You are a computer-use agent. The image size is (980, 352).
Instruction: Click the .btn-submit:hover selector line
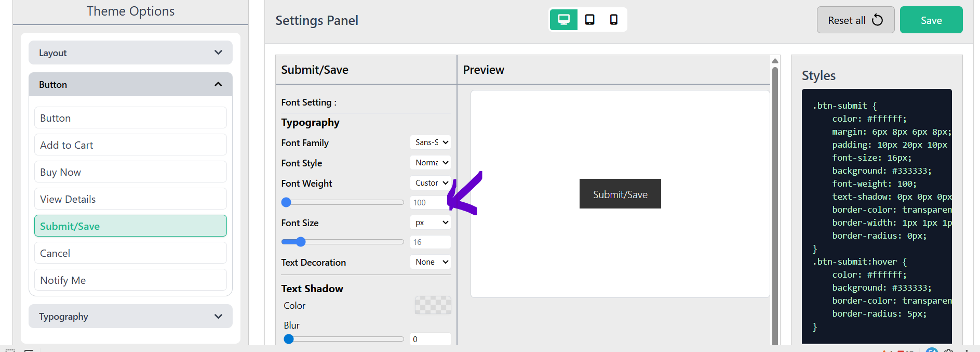tap(860, 262)
